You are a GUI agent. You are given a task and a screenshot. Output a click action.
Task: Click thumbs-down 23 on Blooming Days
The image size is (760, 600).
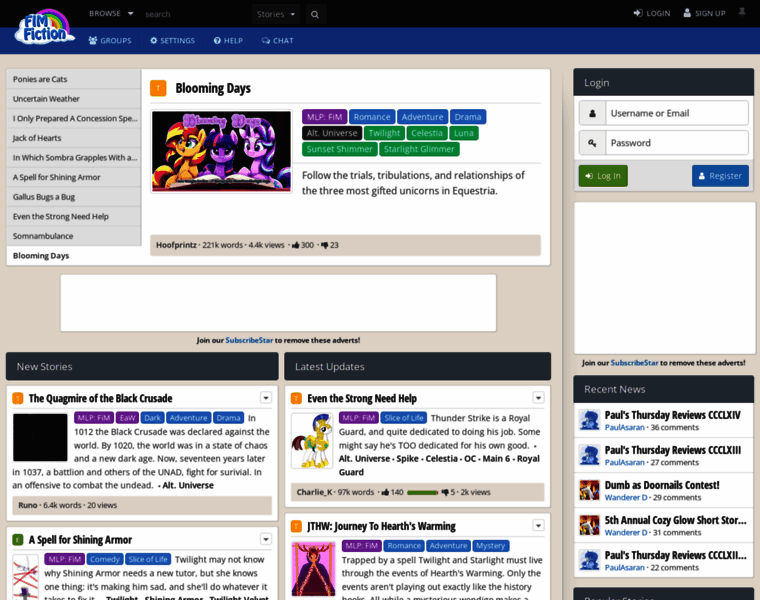(x=330, y=245)
